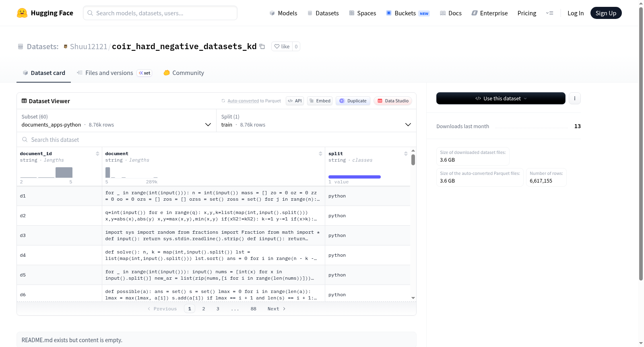Open Spaces in the top navigation

[363, 13]
